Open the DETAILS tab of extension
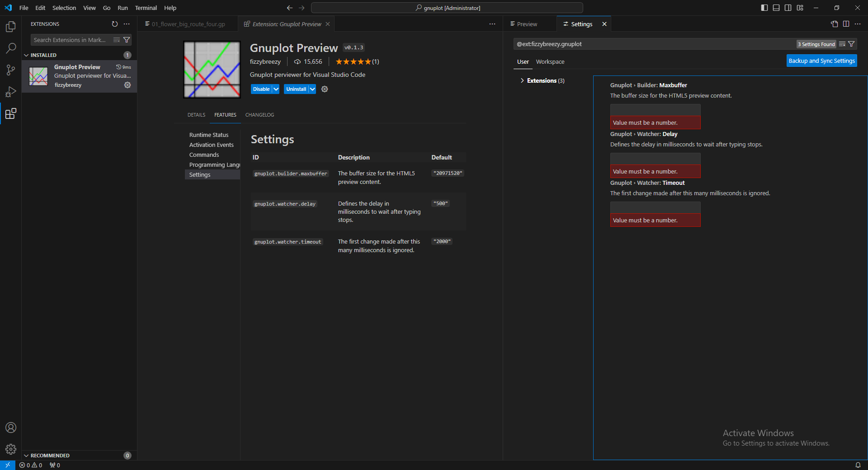Screen dimensions: 868x470 pos(196,115)
